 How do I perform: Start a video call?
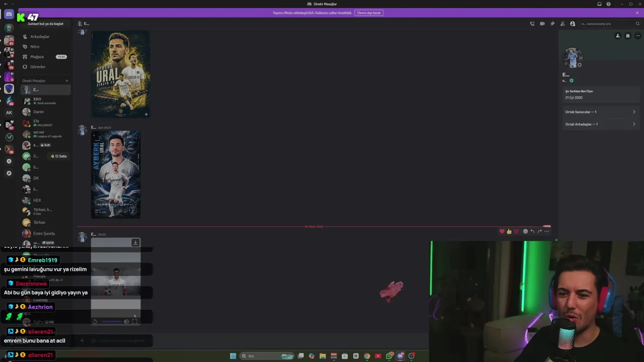(542, 24)
